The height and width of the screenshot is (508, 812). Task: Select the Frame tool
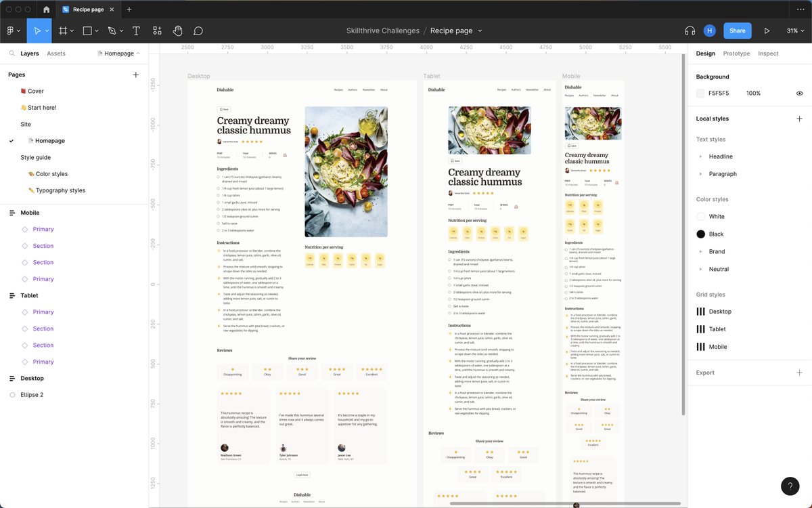pyautogui.click(x=63, y=30)
